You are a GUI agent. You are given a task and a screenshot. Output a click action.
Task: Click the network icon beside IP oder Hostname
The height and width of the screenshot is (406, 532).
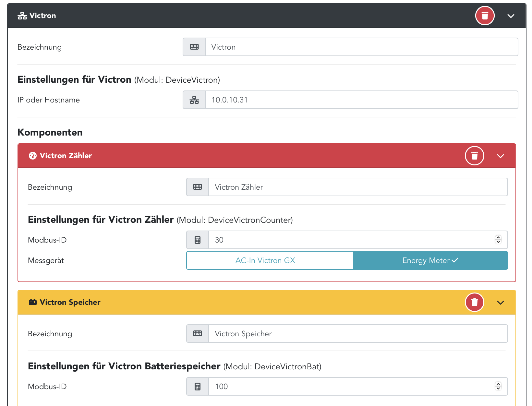pos(194,100)
